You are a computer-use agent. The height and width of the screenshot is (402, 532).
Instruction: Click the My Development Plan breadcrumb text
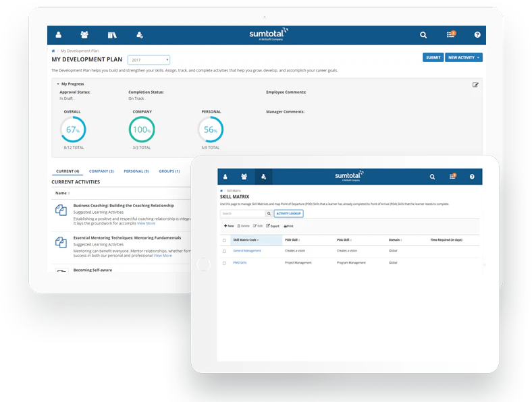click(x=80, y=51)
